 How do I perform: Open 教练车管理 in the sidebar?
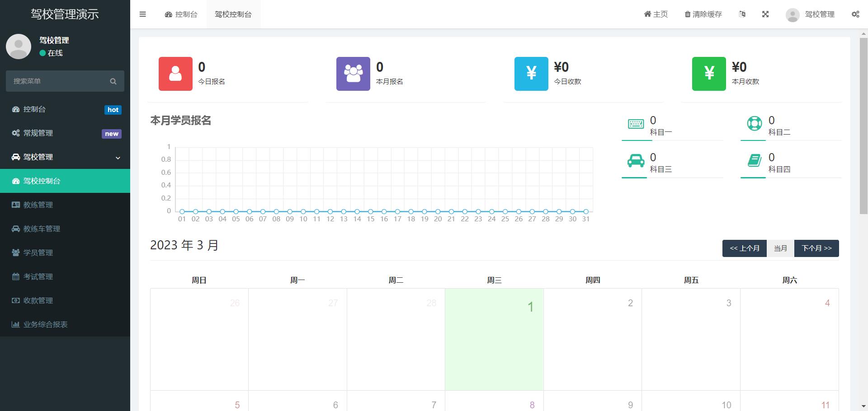(65, 229)
